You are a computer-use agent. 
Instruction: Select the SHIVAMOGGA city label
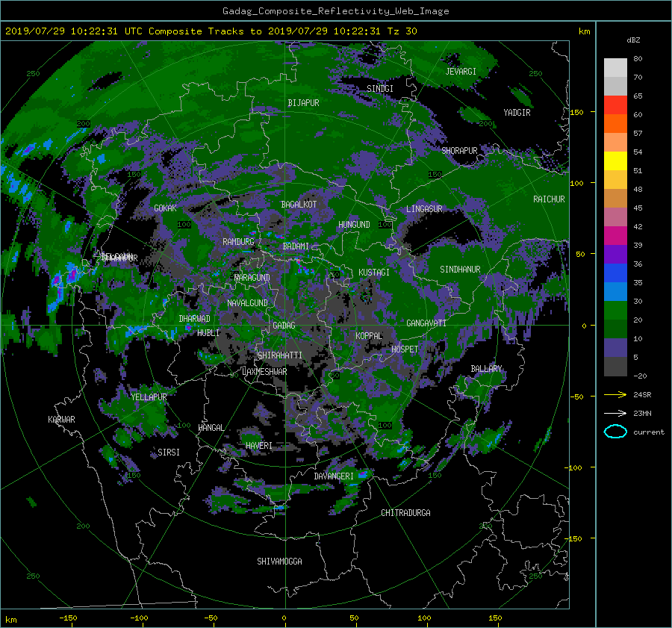[x=279, y=562]
